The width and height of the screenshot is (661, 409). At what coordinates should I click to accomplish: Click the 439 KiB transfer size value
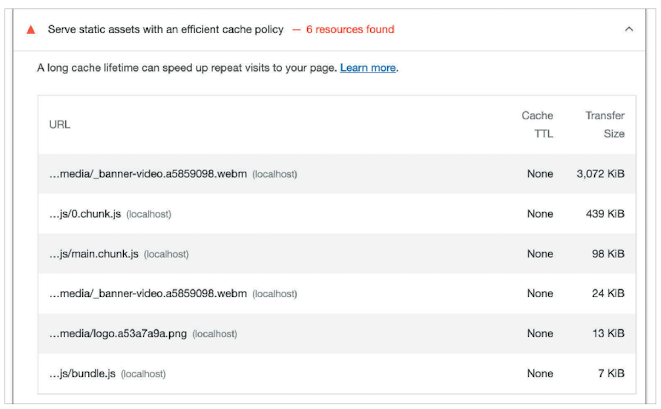click(608, 214)
